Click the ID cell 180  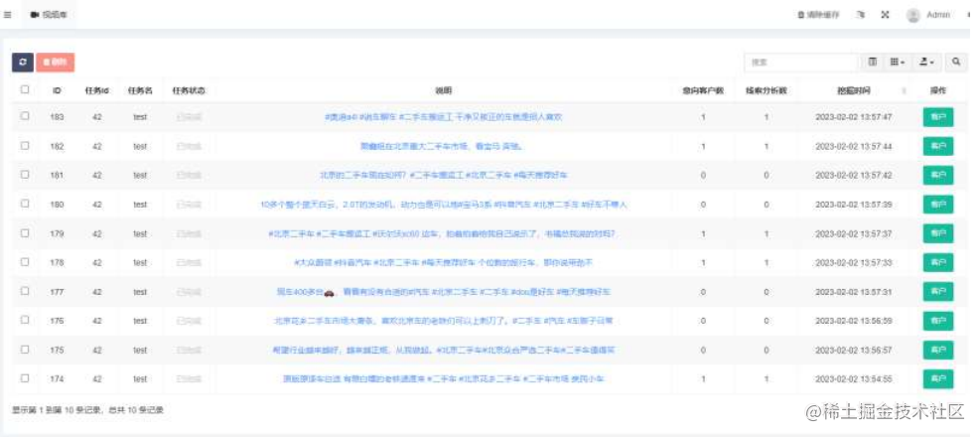[x=57, y=205]
